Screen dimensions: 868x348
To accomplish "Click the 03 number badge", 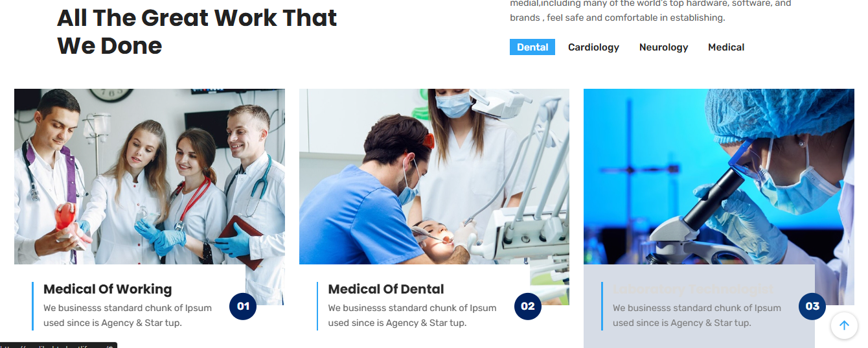I will (812, 307).
